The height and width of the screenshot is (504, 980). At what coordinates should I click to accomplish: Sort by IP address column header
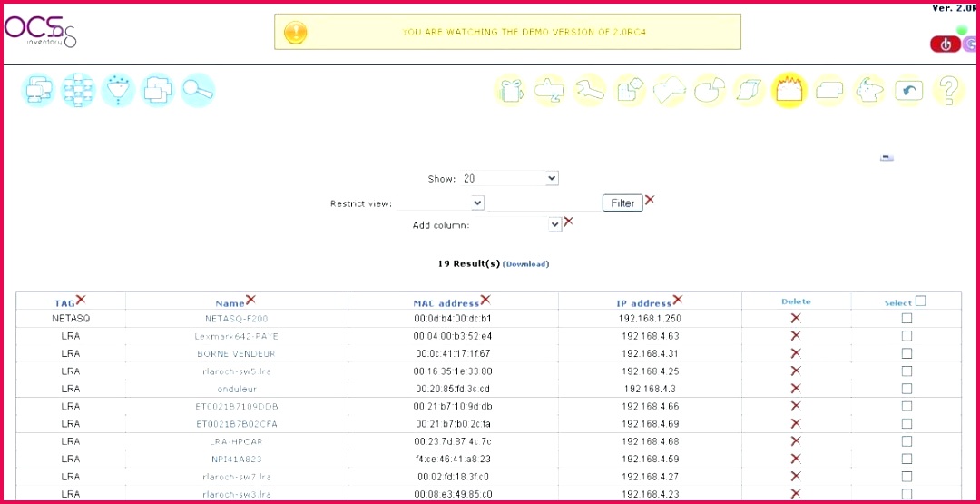(643, 303)
